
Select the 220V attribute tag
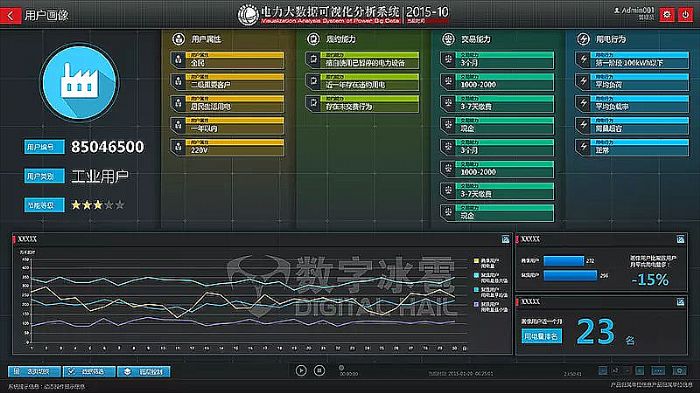click(227, 147)
